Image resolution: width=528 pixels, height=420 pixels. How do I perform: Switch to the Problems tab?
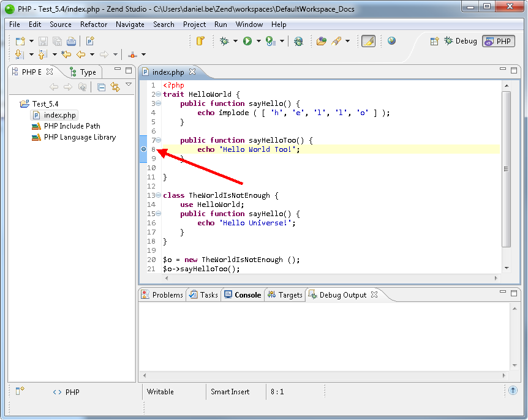[162, 294]
